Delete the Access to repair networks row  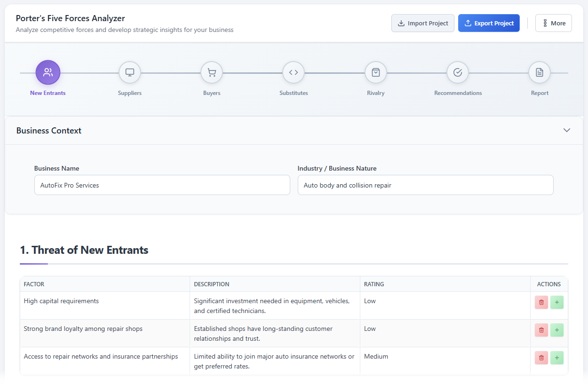[x=541, y=358]
